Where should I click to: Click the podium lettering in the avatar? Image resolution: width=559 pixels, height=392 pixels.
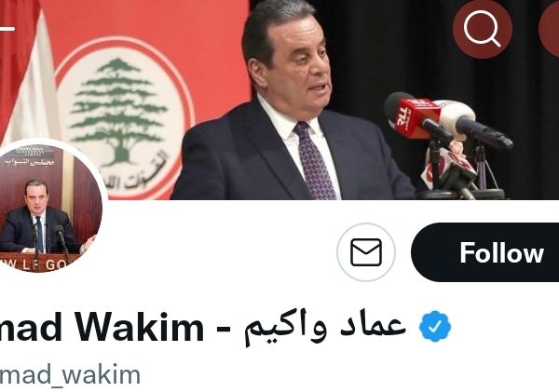[x=34, y=264]
